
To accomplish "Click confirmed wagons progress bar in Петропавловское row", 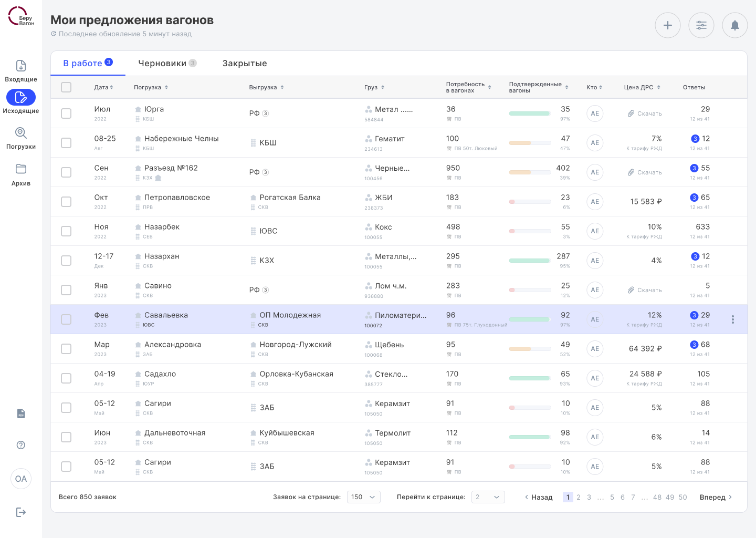I will pos(530,202).
